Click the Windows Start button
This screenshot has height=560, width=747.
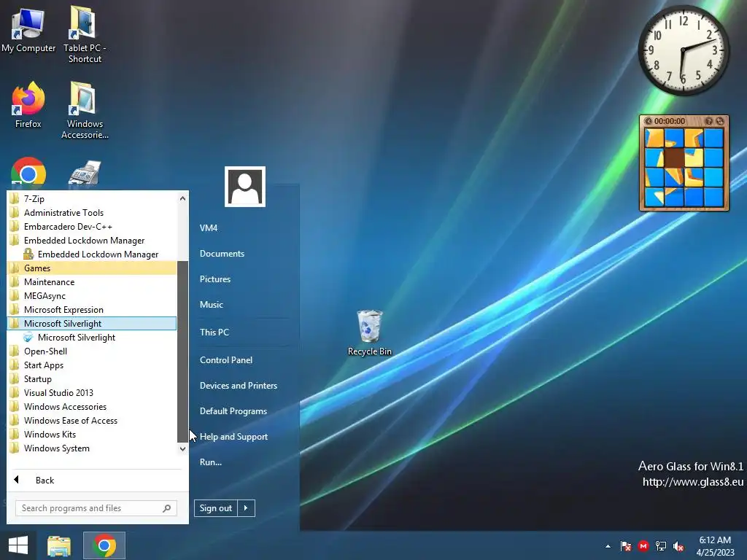[18, 545]
